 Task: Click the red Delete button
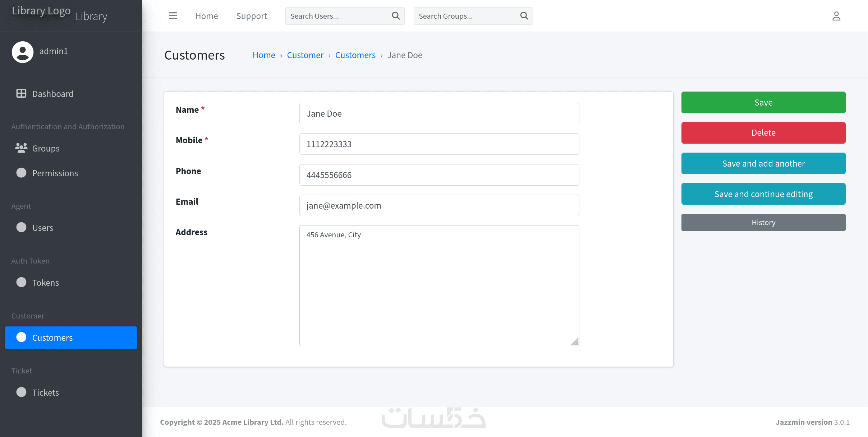763,133
